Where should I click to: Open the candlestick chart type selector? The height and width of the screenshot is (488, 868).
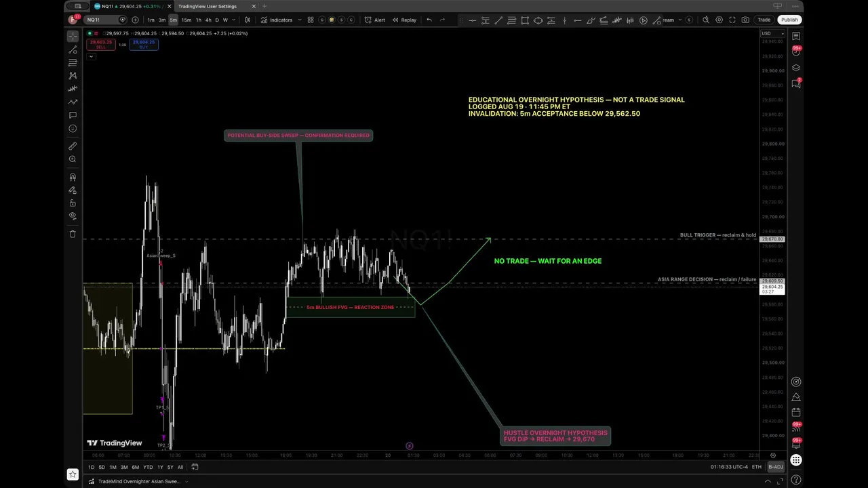tap(248, 20)
